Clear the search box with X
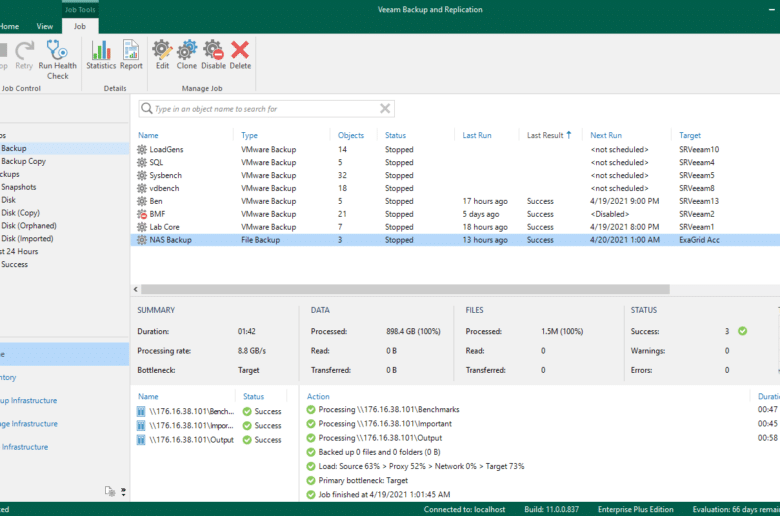The width and height of the screenshot is (780, 516). click(x=385, y=108)
